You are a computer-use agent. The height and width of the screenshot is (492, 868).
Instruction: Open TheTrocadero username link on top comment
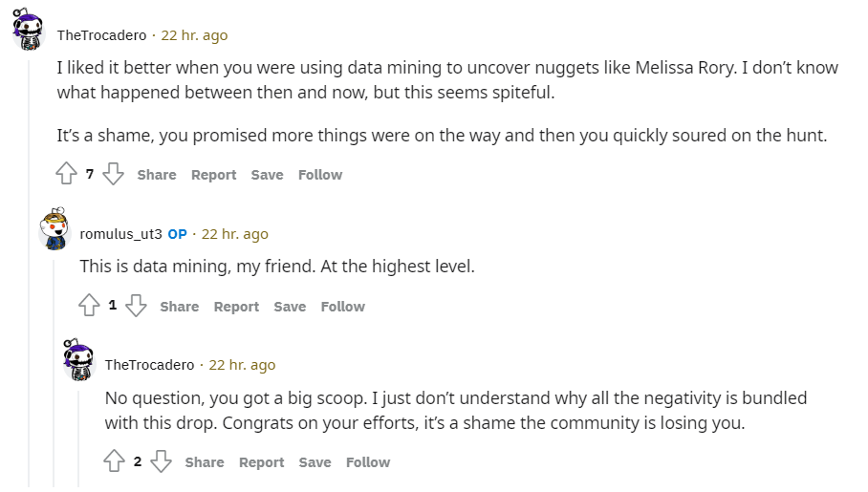[x=102, y=35]
